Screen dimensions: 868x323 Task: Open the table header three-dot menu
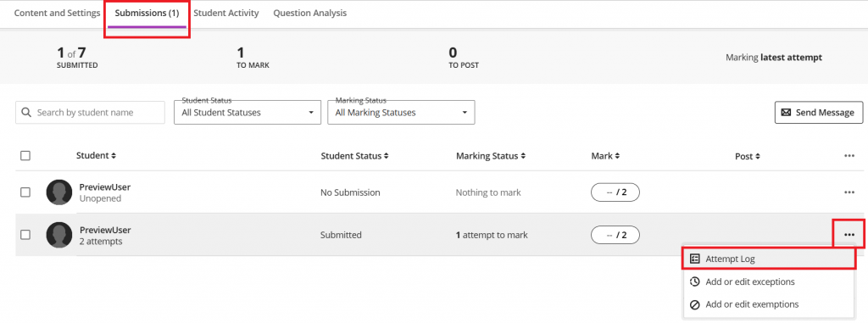tap(849, 156)
